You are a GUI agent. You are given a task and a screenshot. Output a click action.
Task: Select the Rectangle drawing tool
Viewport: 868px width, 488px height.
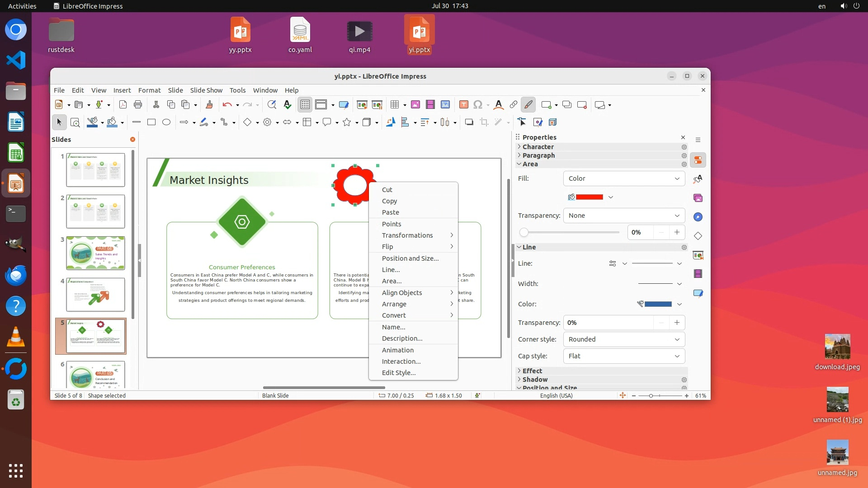tap(151, 122)
